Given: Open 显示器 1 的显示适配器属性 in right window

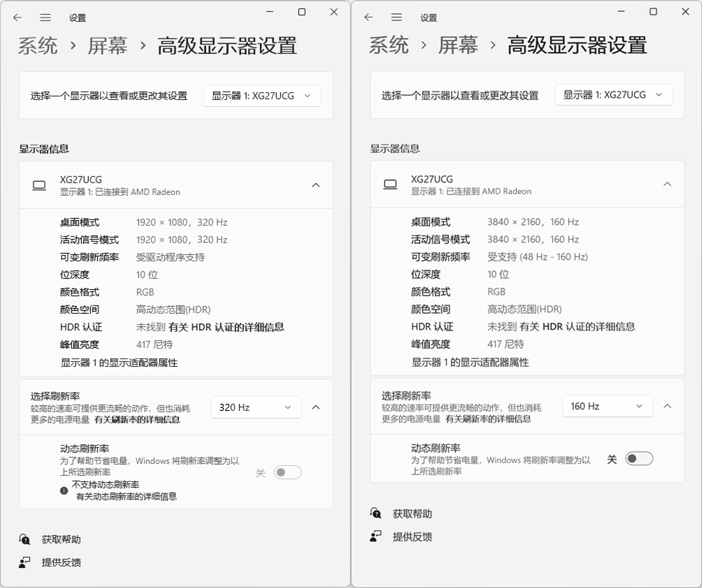Looking at the screenshot, I should pyautogui.click(x=470, y=362).
